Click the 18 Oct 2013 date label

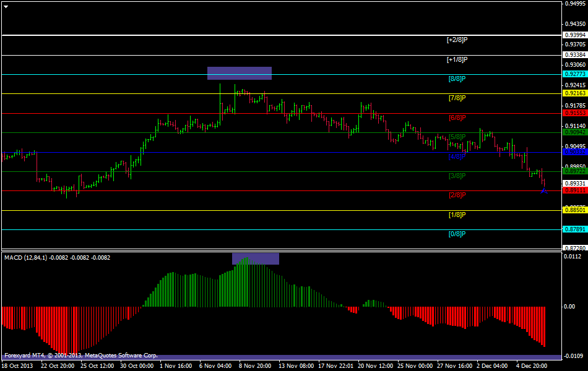click(16, 366)
